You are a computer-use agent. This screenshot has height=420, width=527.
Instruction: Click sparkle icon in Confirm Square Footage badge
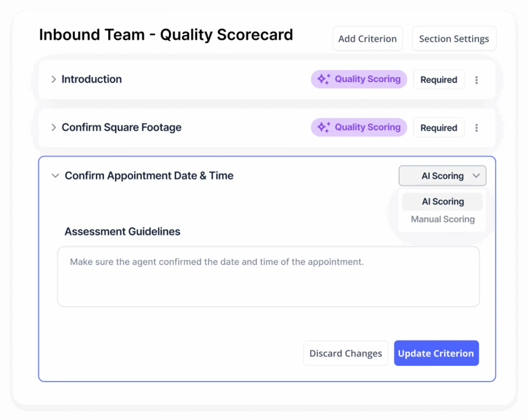[x=324, y=127]
